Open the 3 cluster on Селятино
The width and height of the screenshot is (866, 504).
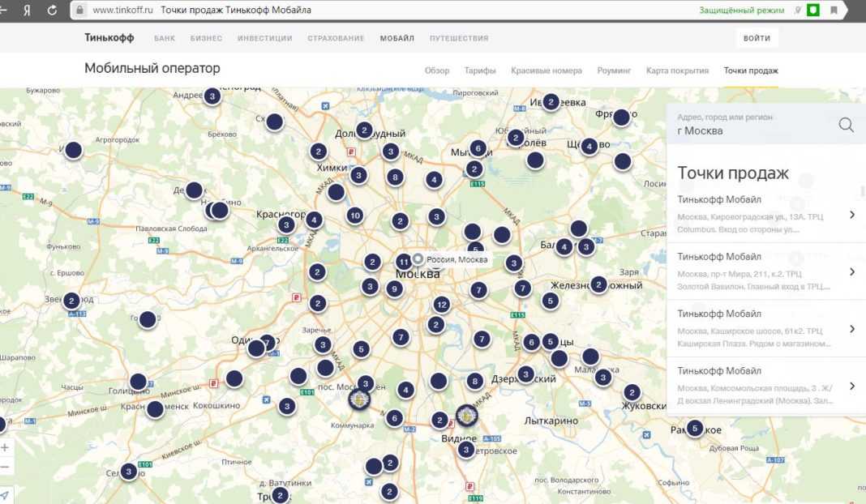tap(129, 472)
